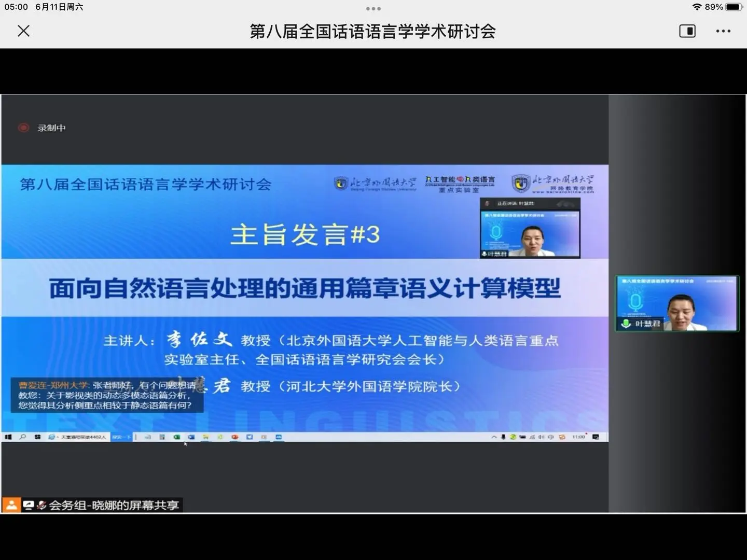This screenshot has width=747, height=560.
Task: Expand the system tray hidden icons chevron
Action: [494, 437]
